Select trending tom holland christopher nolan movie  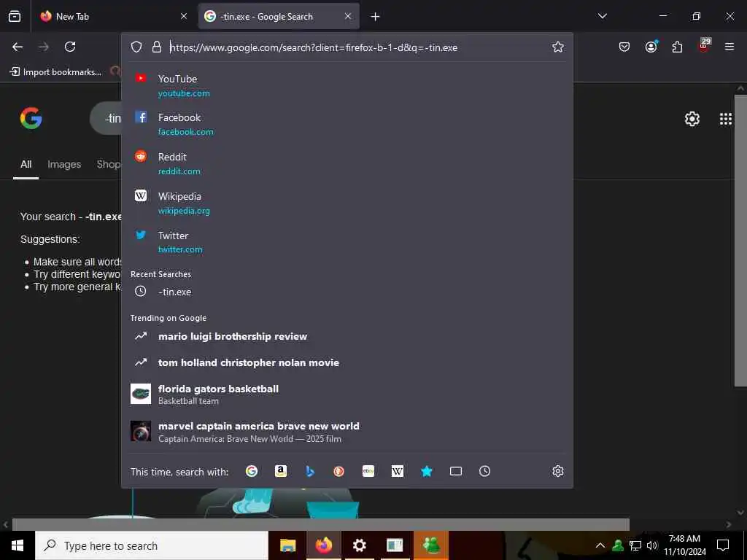[x=347, y=362]
